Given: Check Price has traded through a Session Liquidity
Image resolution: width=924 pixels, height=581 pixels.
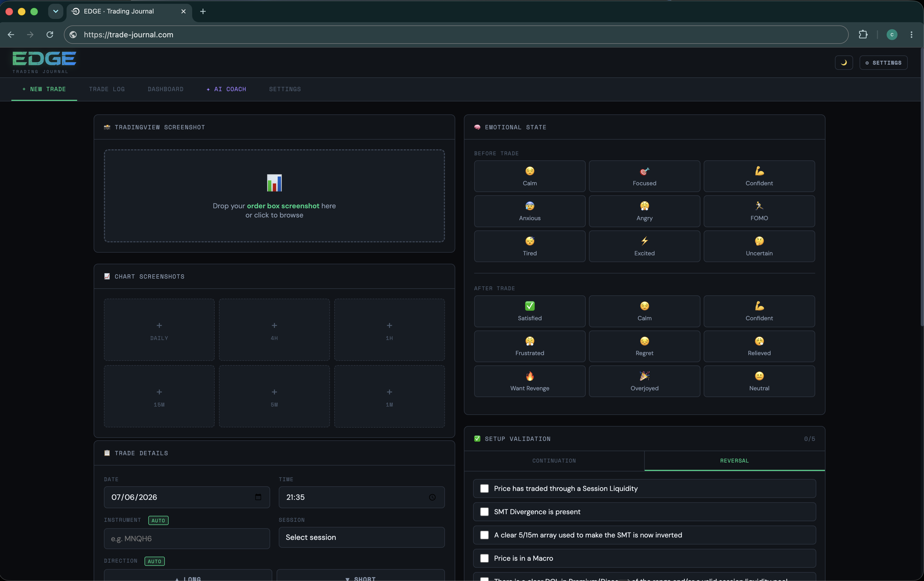Looking at the screenshot, I should pos(484,488).
